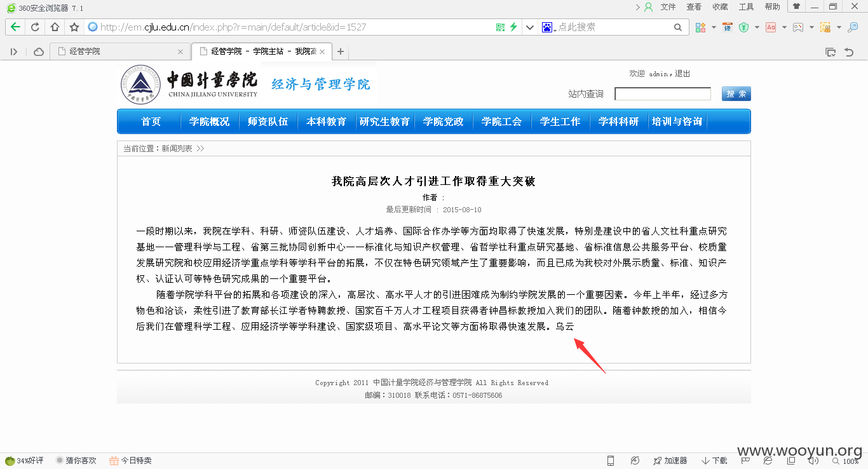This screenshot has width=868, height=469.
Task: Click the QR code icon in address bar
Action: tap(500, 27)
